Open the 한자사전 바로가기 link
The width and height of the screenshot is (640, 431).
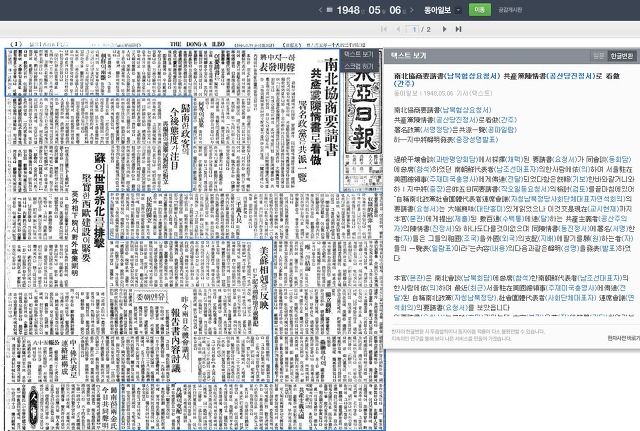click(624, 338)
